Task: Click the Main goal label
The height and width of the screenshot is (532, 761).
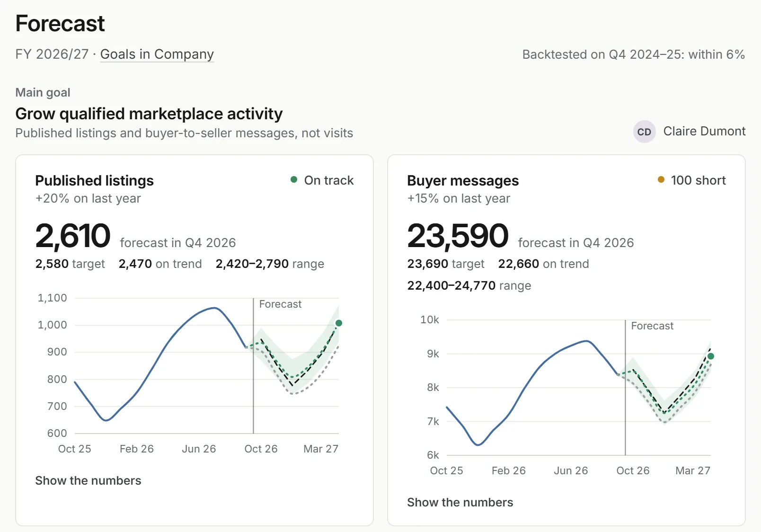Action: click(x=43, y=92)
